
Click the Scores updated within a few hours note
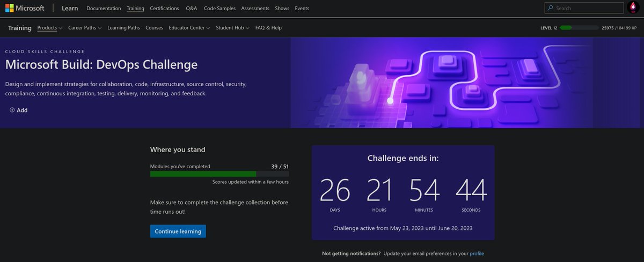(x=251, y=182)
